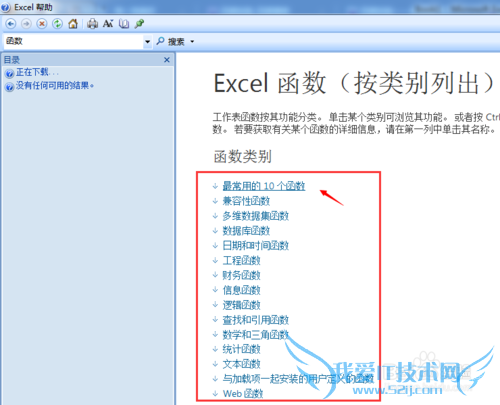Screen dimensions: 500x405
Task: Click the Back navigation arrow
Action: [11, 24]
